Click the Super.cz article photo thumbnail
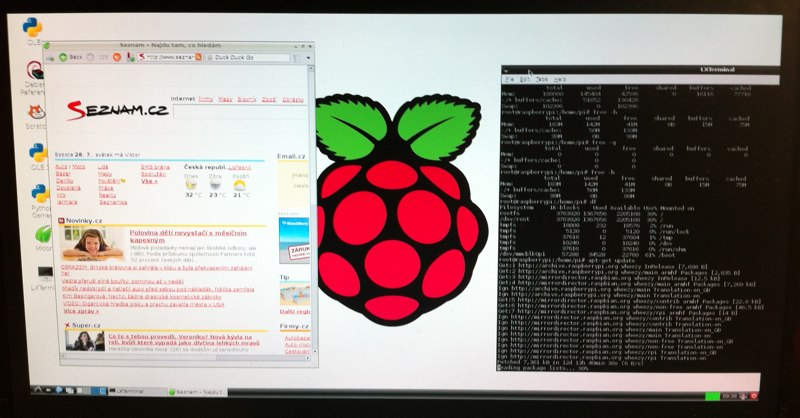This screenshot has width=800, height=418. click(x=85, y=341)
